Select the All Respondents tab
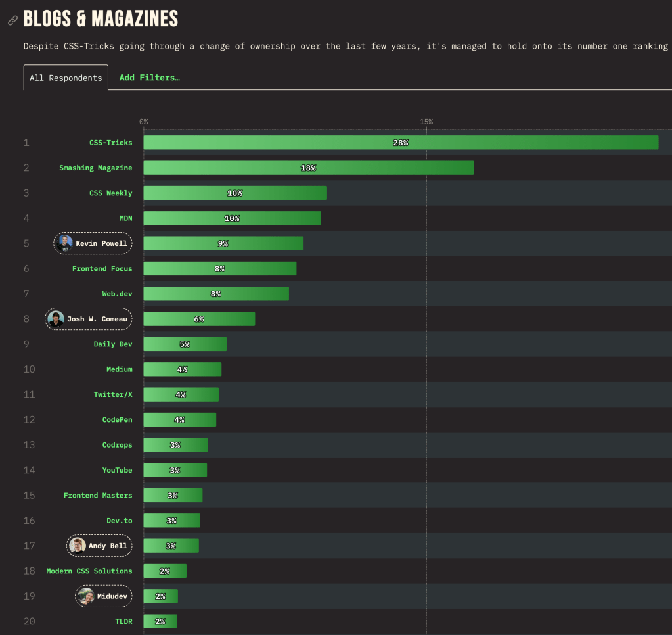This screenshot has width=672, height=635. click(66, 78)
